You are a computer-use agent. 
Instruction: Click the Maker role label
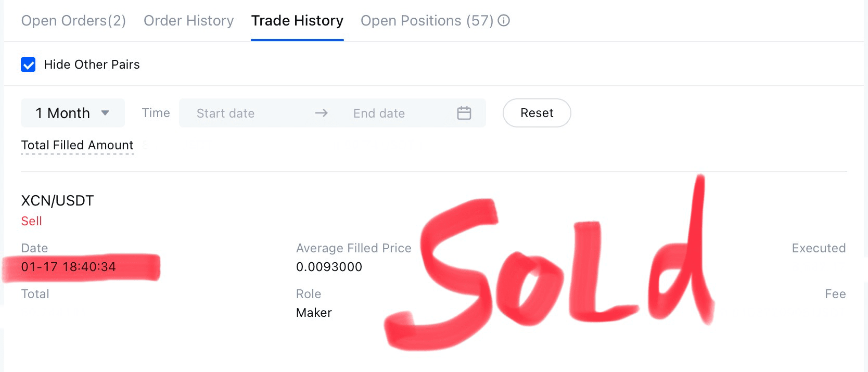313,312
